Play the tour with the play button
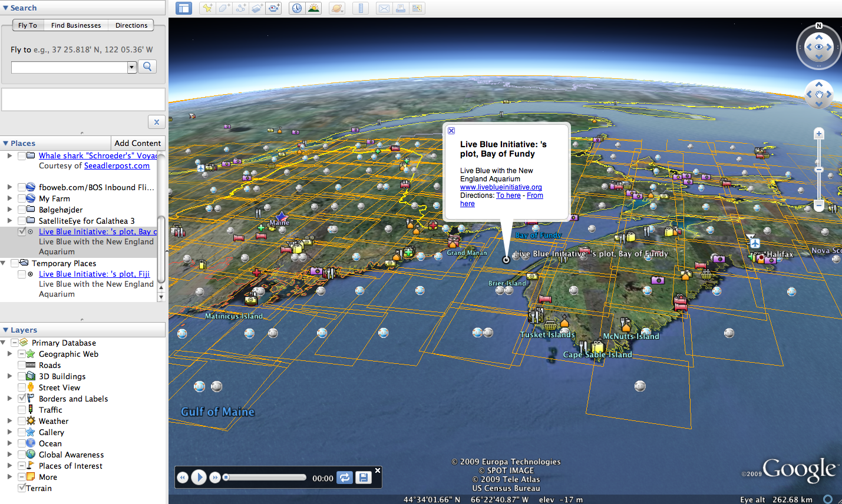 click(199, 478)
